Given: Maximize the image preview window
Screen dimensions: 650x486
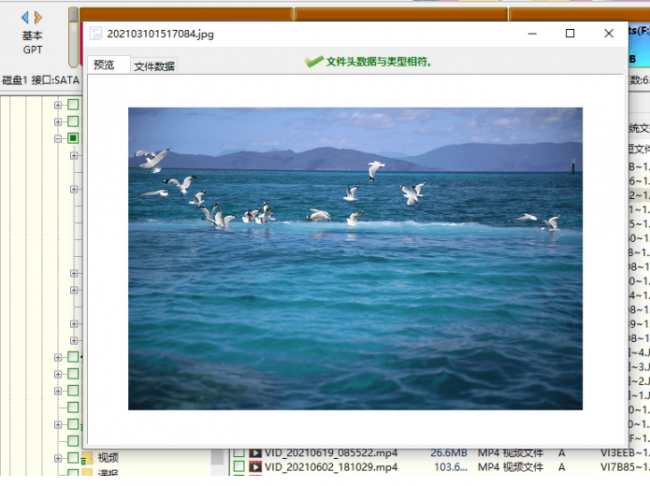Looking at the screenshot, I should [x=570, y=33].
